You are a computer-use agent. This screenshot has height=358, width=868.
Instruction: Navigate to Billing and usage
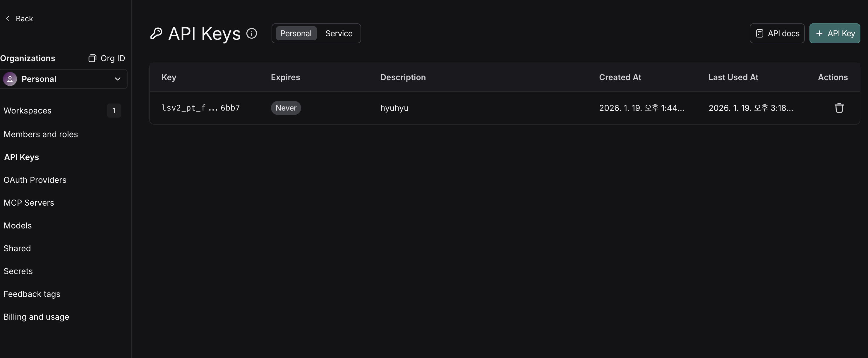click(x=36, y=317)
